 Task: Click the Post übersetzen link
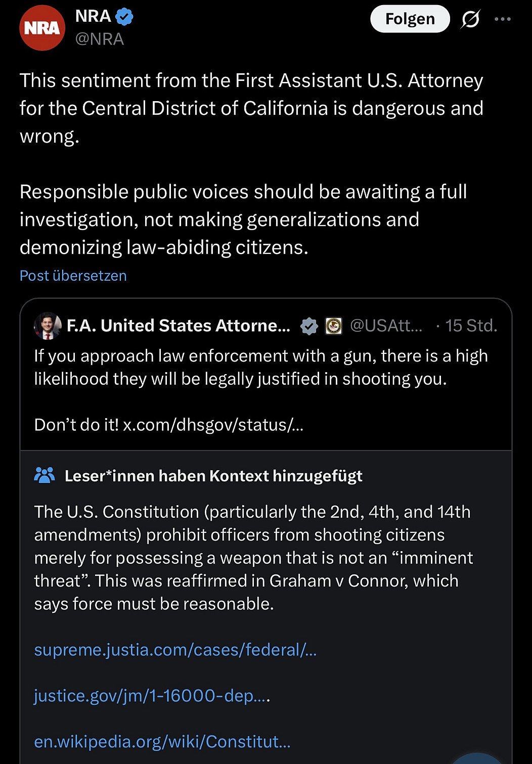(73, 276)
